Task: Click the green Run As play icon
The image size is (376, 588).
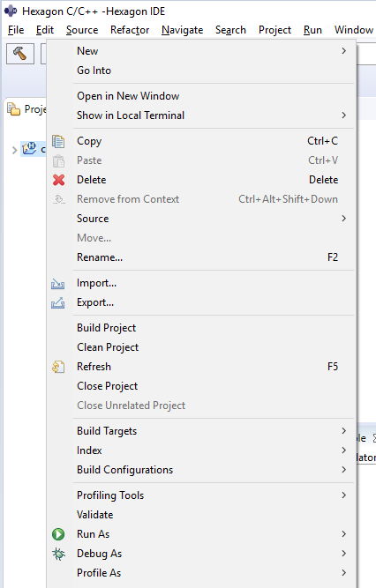Action: tap(58, 534)
